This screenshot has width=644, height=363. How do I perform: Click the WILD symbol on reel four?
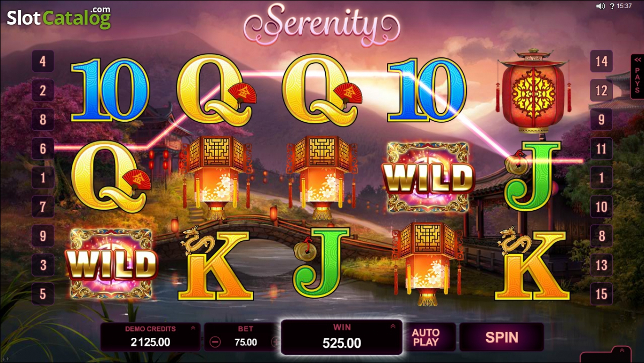[428, 178]
